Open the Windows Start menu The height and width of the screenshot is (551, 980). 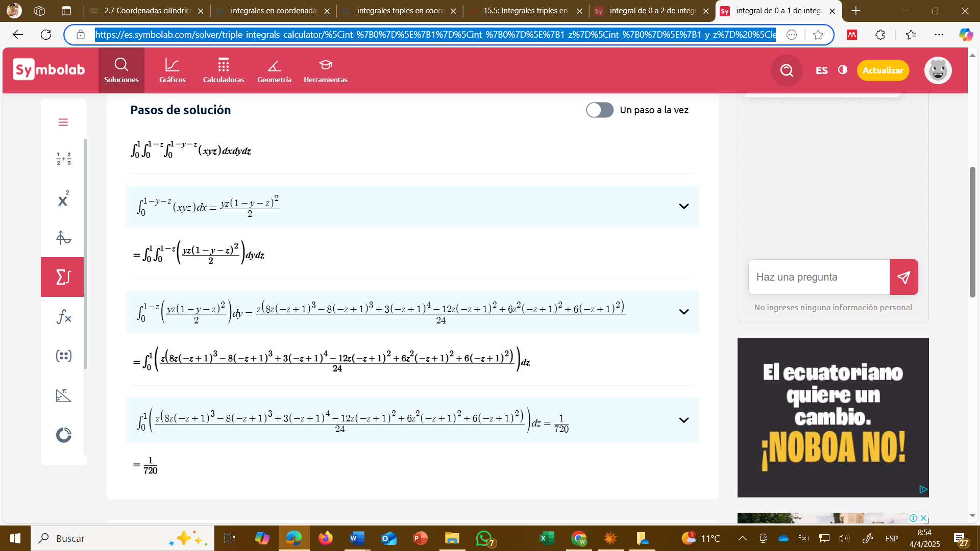(15, 538)
